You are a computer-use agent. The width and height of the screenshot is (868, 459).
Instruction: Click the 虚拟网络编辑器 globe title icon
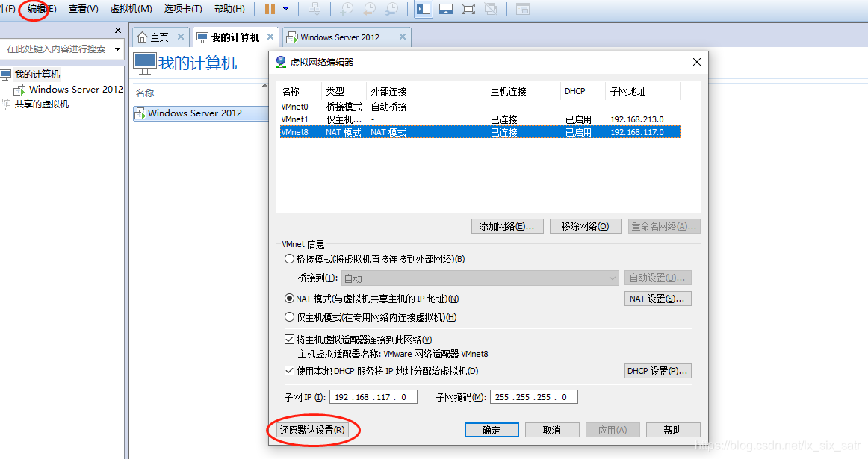tap(281, 62)
